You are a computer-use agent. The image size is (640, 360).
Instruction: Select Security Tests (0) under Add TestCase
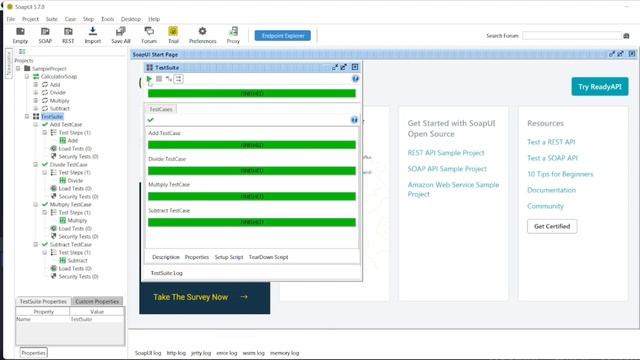(78, 157)
